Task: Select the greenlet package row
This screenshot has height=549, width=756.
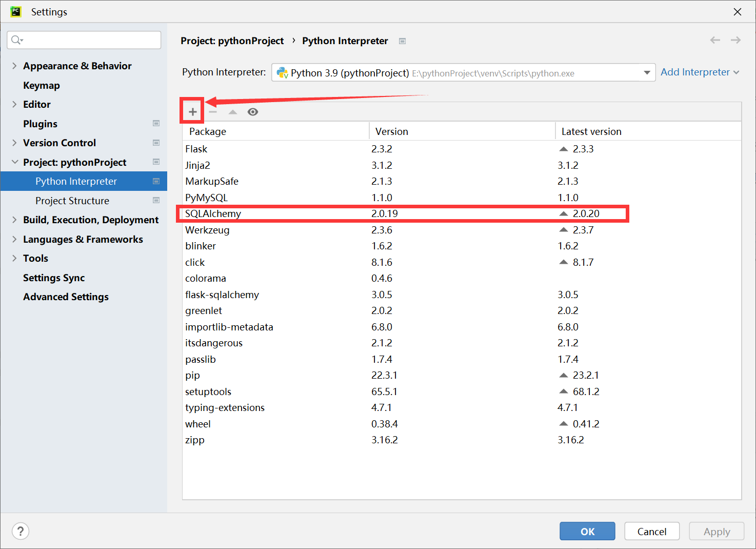Action: click(462, 310)
